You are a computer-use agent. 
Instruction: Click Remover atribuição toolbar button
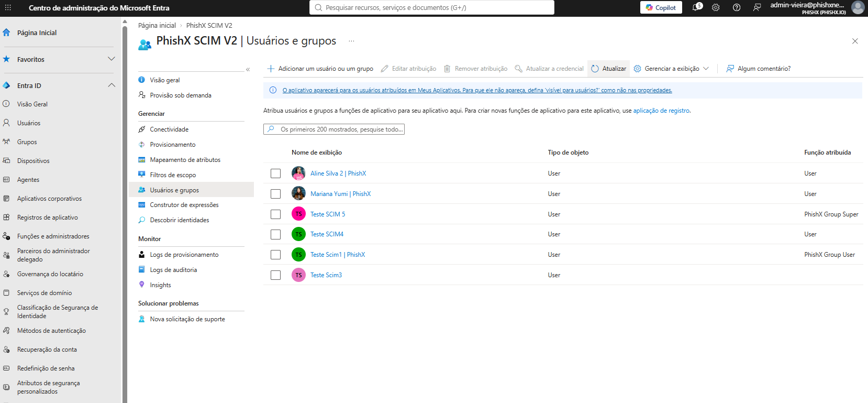pyautogui.click(x=475, y=69)
